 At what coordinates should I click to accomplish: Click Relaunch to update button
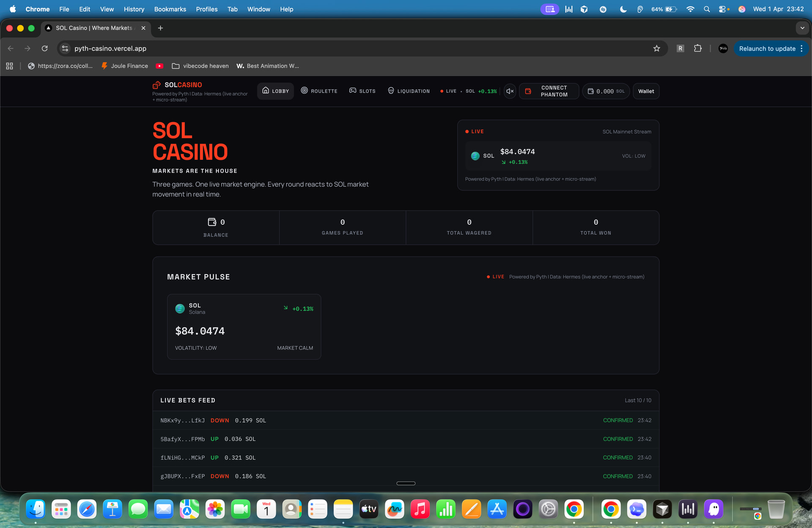coord(767,49)
